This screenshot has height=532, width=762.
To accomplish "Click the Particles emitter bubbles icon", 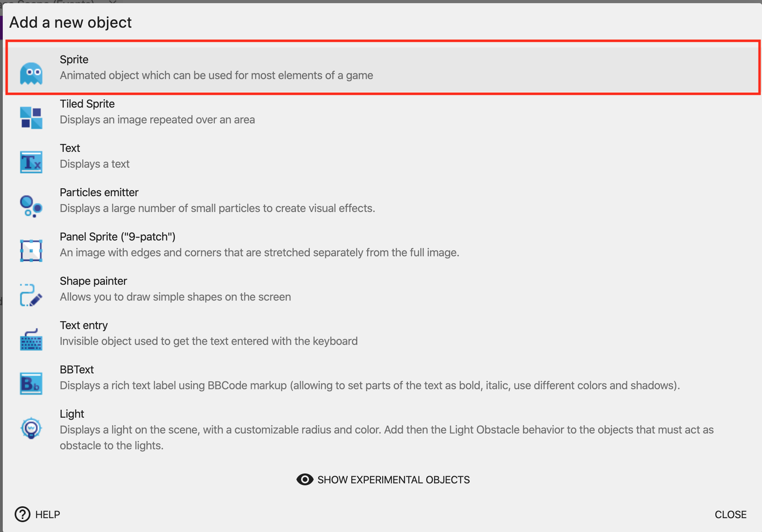I will click(31, 206).
